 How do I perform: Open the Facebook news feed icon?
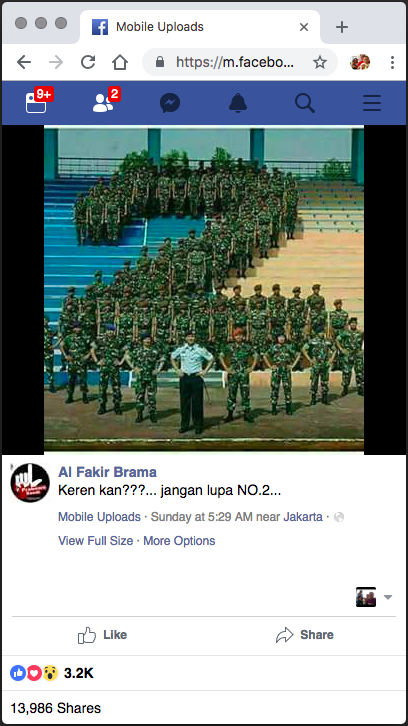[x=36, y=102]
